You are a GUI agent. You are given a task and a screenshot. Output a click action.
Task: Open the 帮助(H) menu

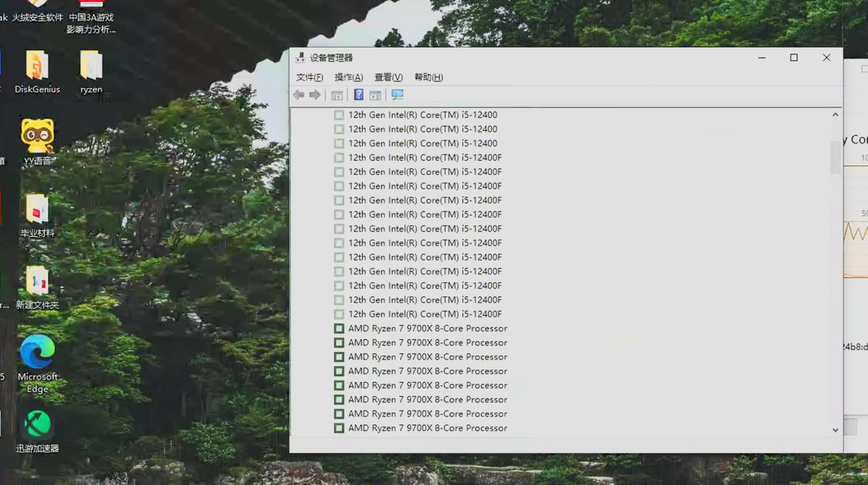pos(429,77)
